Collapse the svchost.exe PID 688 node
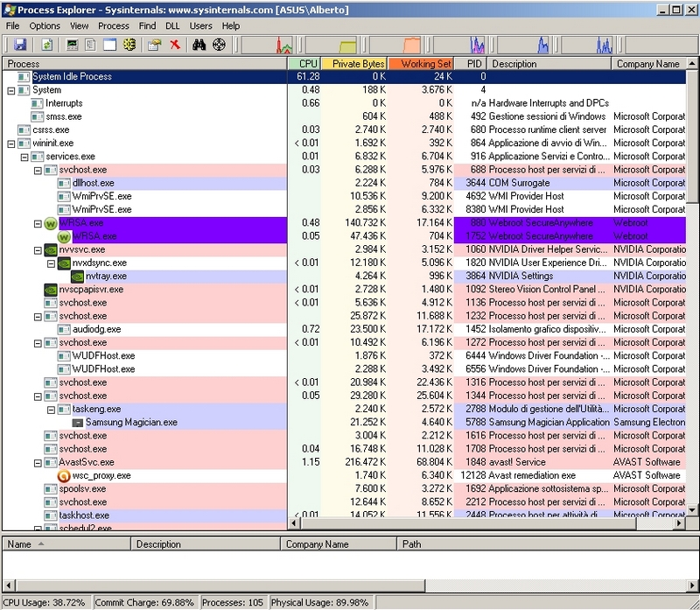700x610 pixels. pyautogui.click(x=38, y=171)
